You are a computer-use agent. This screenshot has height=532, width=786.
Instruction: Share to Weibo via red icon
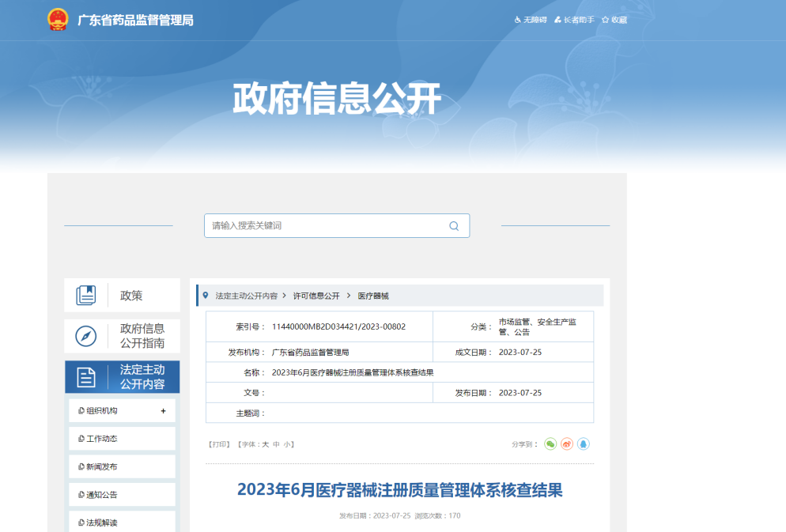point(567,443)
